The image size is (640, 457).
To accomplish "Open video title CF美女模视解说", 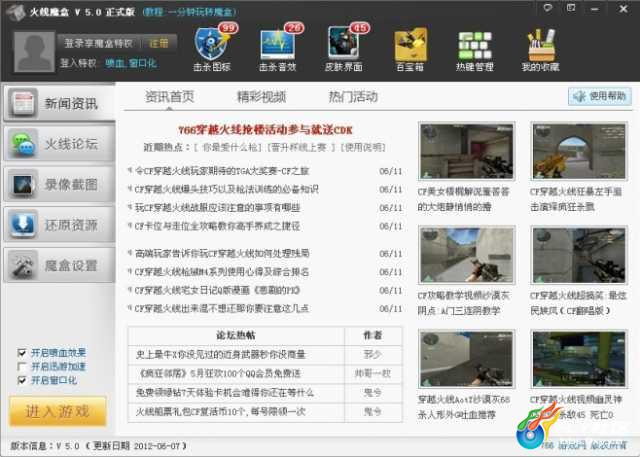I will coord(464,199).
